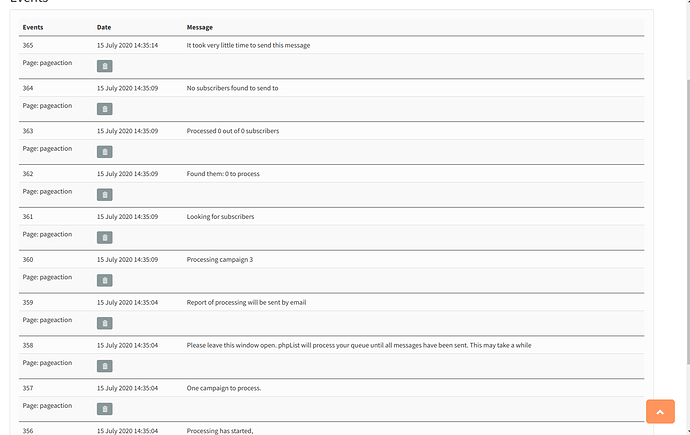690x435 pixels.
Task: Select 'Page: pageaction' text under event 360
Action: 47,277
